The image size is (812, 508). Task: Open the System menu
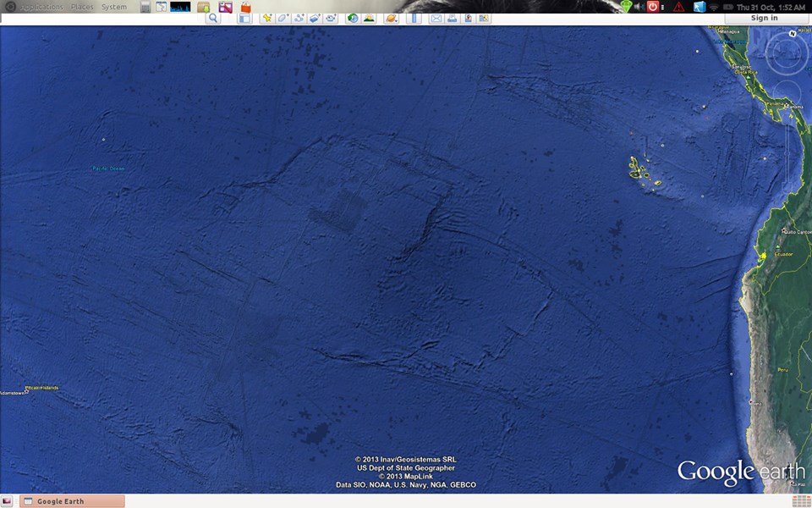pyautogui.click(x=114, y=7)
